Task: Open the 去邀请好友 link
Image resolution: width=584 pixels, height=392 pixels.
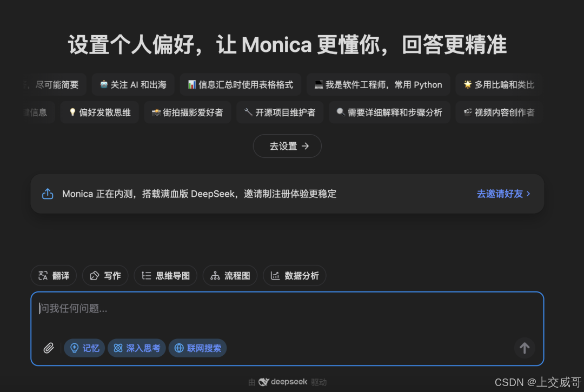Action: pyautogui.click(x=503, y=194)
